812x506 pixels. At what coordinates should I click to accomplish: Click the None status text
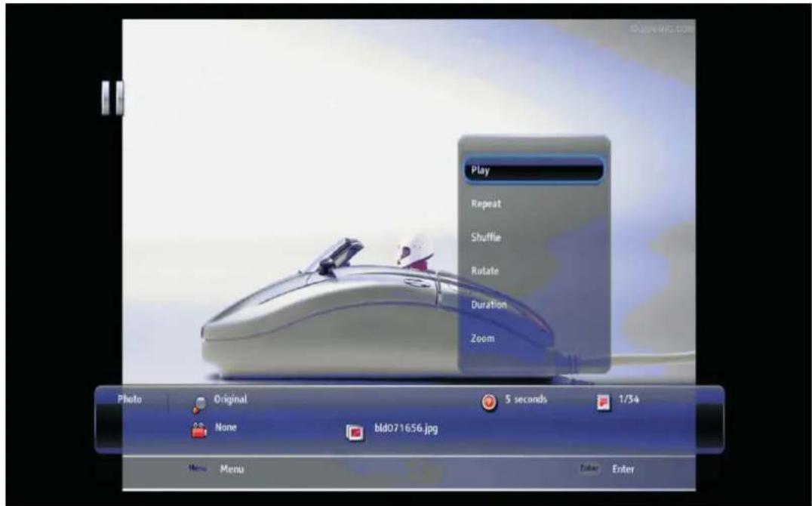point(226,427)
